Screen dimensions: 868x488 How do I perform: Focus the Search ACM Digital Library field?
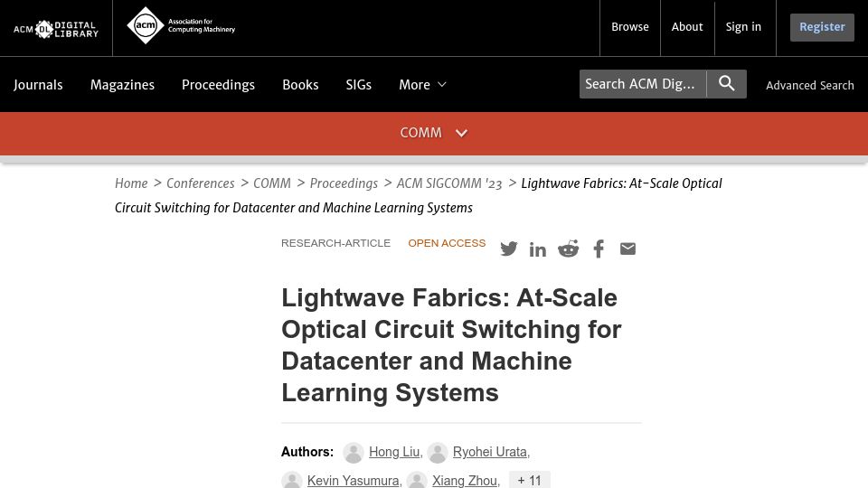[643, 84]
